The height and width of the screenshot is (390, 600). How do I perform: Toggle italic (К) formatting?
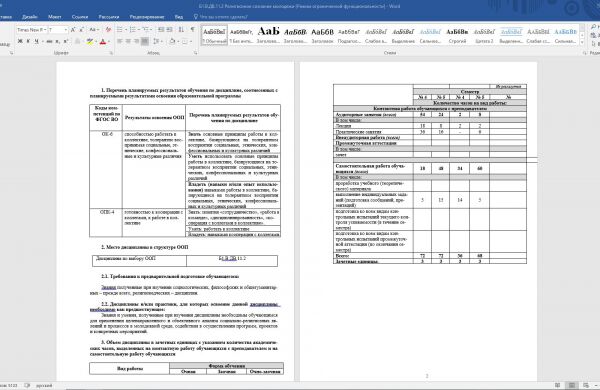click(x=28, y=41)
